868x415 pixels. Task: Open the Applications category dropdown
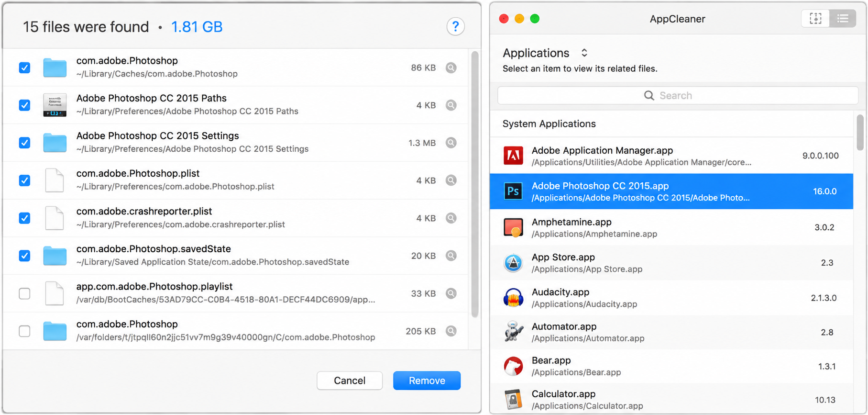click(x=545, y=53)
